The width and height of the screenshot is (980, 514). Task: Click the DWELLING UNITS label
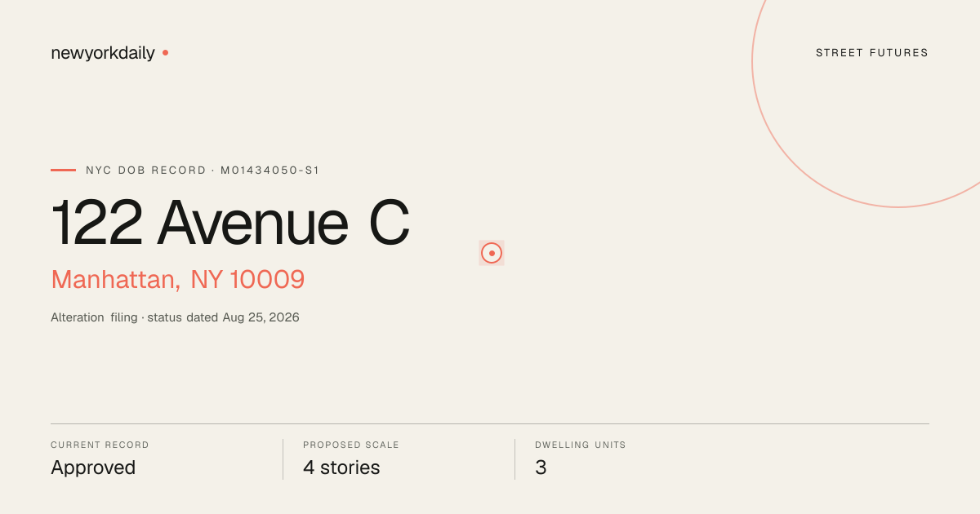[x=581, y=445]
